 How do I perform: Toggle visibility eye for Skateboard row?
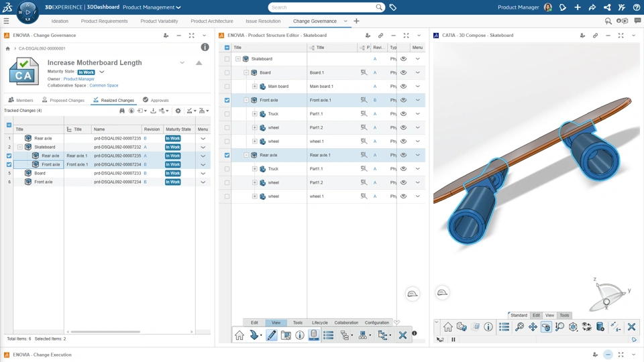[x=404, y=59]
